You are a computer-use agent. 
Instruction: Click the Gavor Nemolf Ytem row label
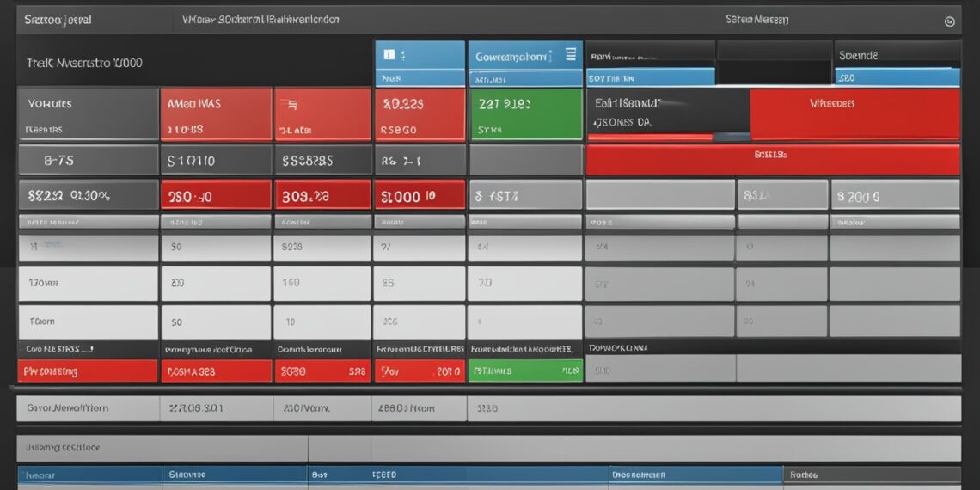(68, 408)
